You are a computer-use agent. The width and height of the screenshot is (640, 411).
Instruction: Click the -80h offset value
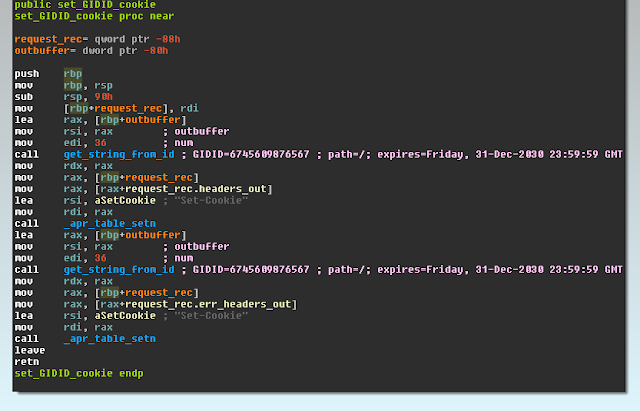[156, 51]
